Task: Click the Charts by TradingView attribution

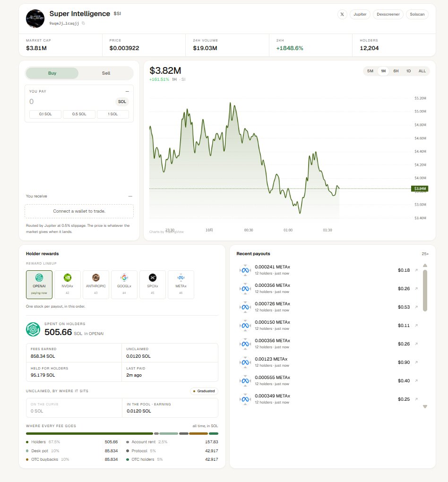Action: tap(166, 232)
